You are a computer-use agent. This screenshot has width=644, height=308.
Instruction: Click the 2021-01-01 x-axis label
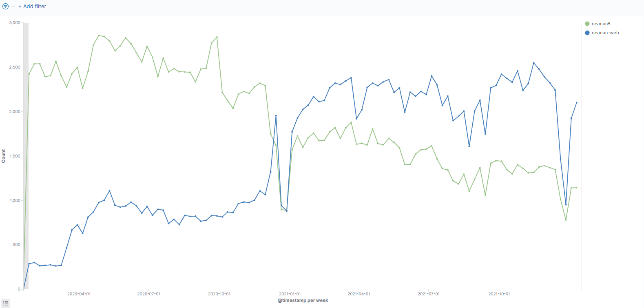pos(290,294)
